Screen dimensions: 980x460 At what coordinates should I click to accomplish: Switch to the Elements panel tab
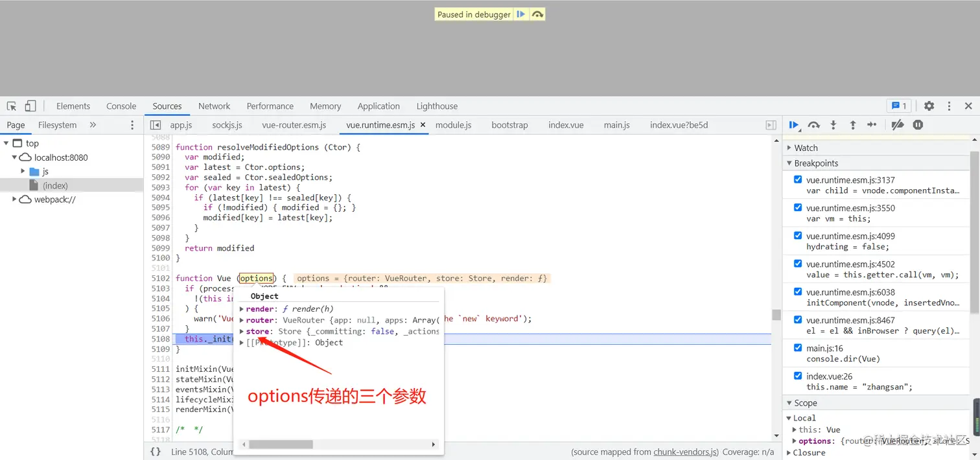click(x=73, y=106)
